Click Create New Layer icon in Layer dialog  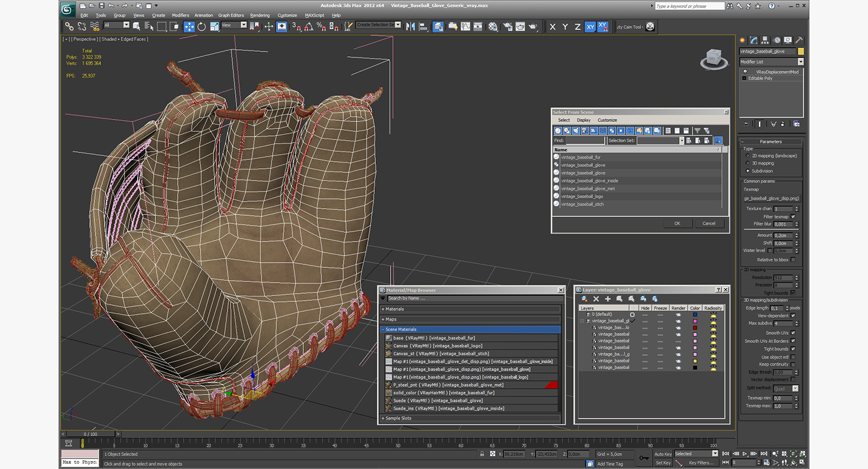point(585,299)
